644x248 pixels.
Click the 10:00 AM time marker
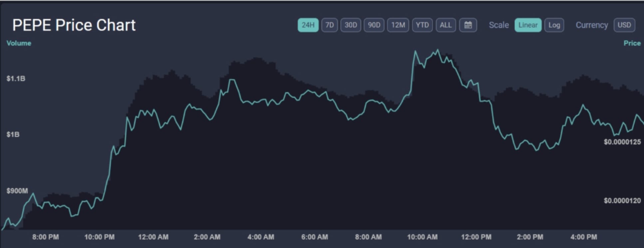click(422, 237)
